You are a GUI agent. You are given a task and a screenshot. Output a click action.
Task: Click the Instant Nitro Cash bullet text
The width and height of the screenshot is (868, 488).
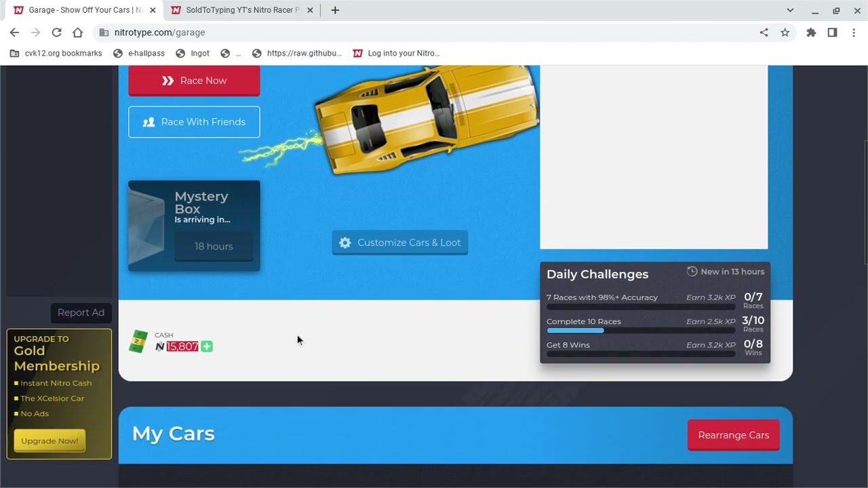pyautogui.click(x=56, y=383)
